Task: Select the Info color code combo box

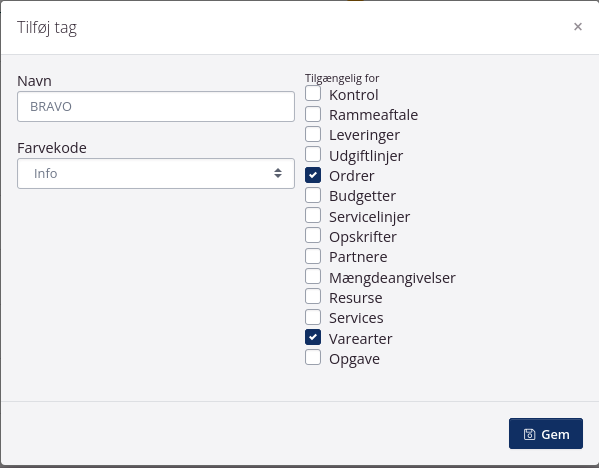Action: coord(156,173)
